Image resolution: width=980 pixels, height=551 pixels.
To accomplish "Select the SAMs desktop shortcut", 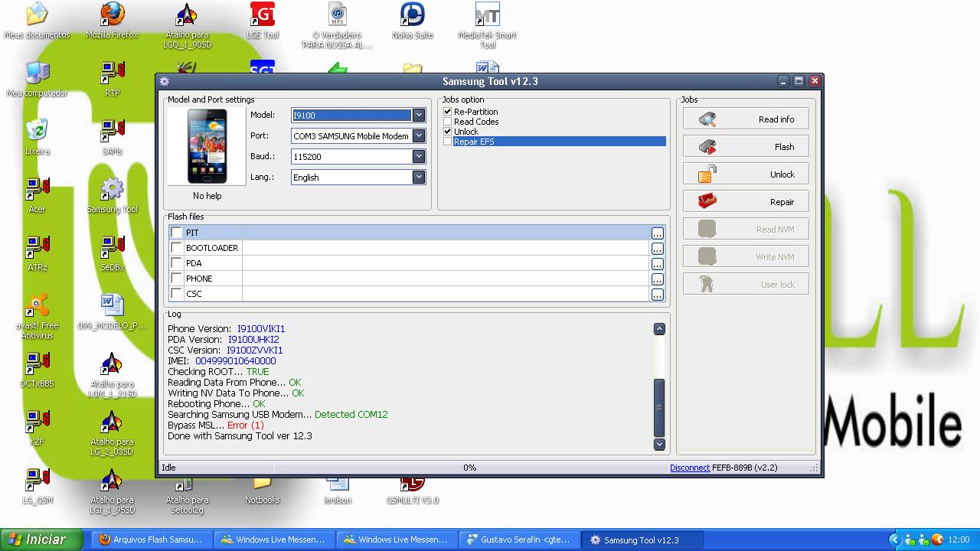I will click(113, 138).
